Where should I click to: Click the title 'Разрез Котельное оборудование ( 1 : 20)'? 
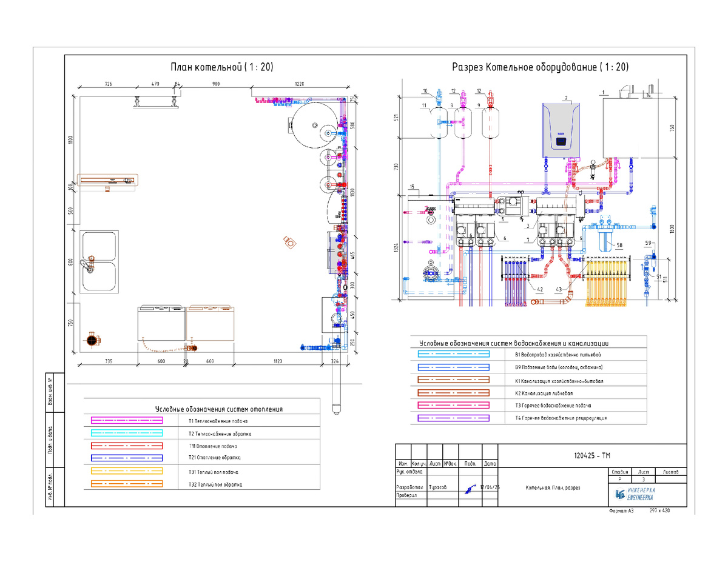[x=540, y=67]
